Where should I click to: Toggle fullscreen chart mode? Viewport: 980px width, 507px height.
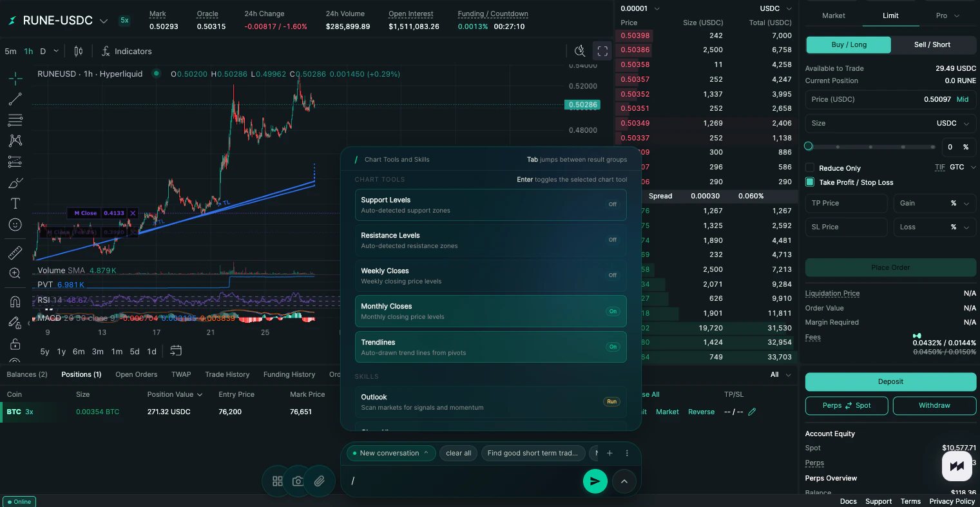coord(602,51)
